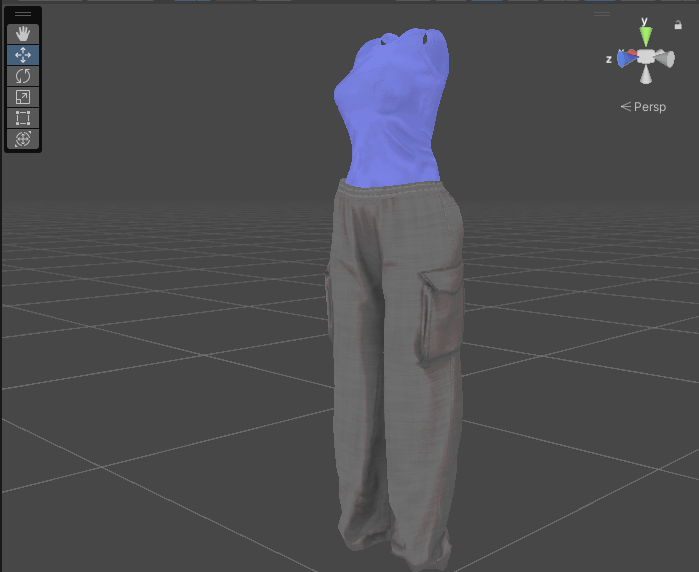Select the Hand view tool
Screen dimensions: 699x572
coord(23,34)
